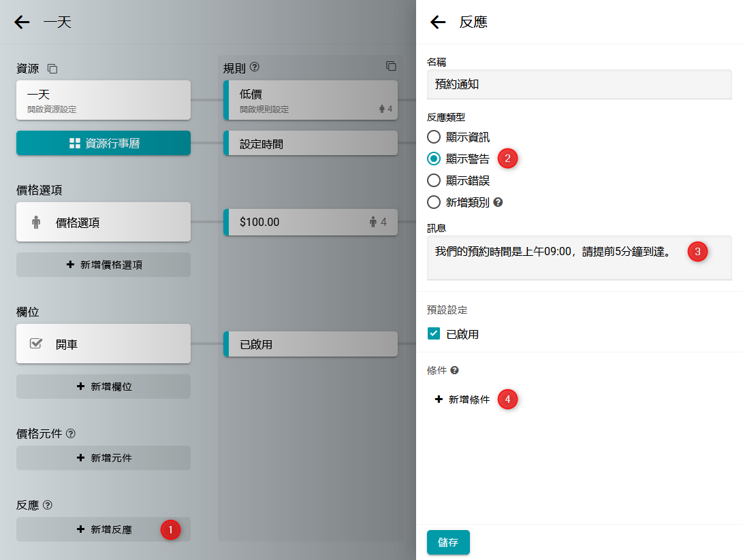
Task: Select 顯示錯誤 radio button
Action: click(x=434, y=180)
